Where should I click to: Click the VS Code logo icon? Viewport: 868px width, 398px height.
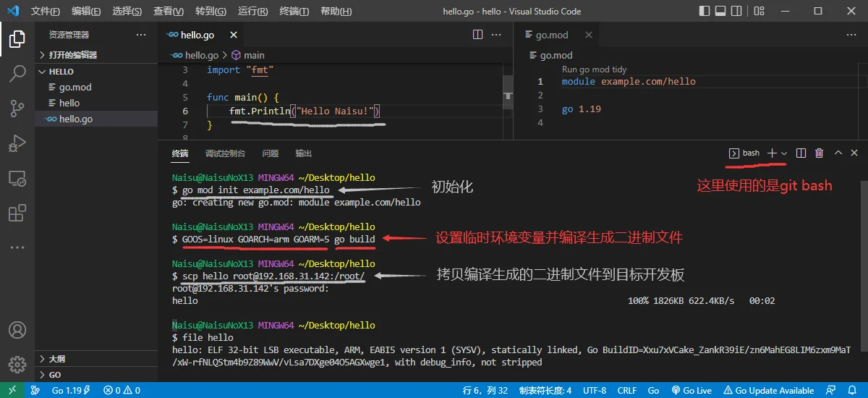coord(14,12)
